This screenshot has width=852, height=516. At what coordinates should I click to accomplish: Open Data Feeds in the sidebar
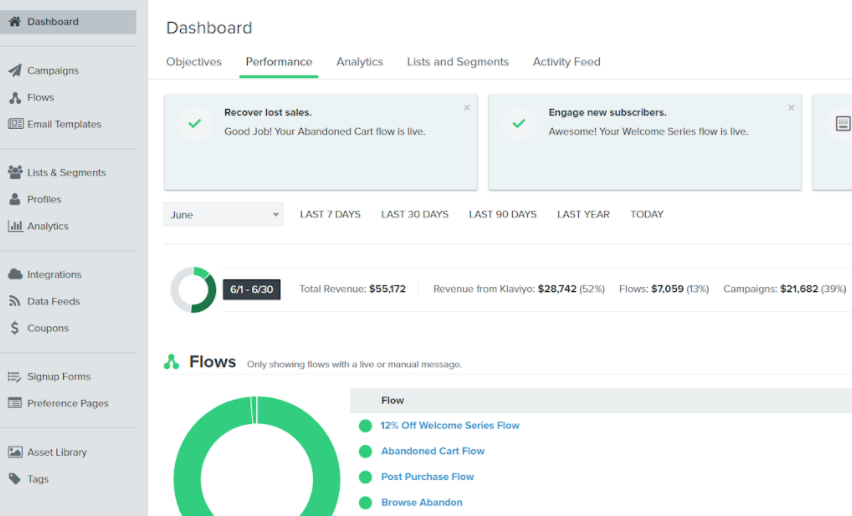(53, 301)
